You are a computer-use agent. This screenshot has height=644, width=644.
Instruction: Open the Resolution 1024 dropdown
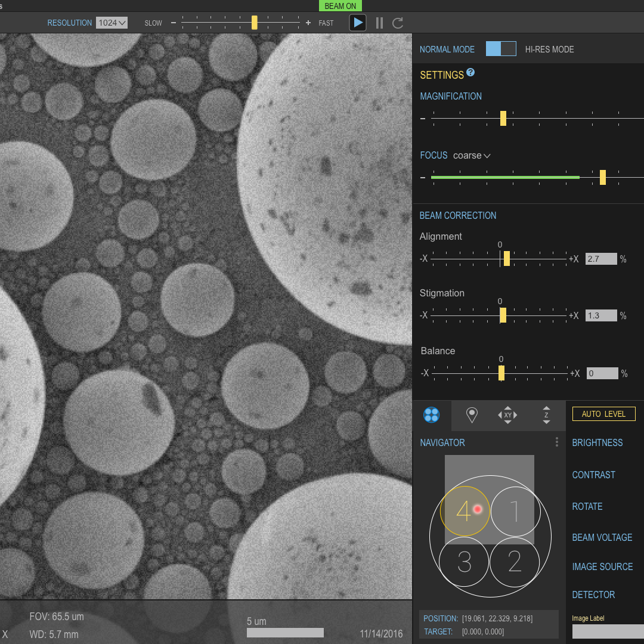(x=112, y=23)
